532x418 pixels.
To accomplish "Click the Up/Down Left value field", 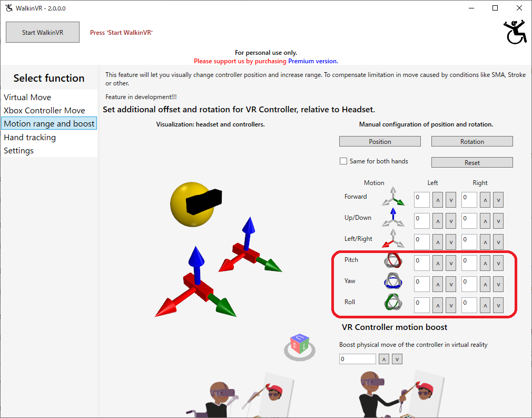I will (x=422, y=221).
